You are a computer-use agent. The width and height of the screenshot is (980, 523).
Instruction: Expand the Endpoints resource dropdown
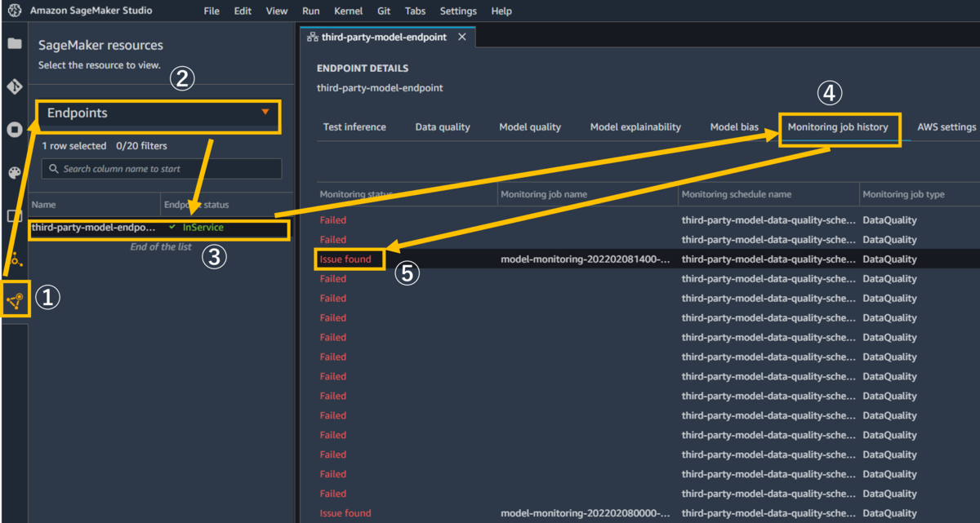click(158, 113)
